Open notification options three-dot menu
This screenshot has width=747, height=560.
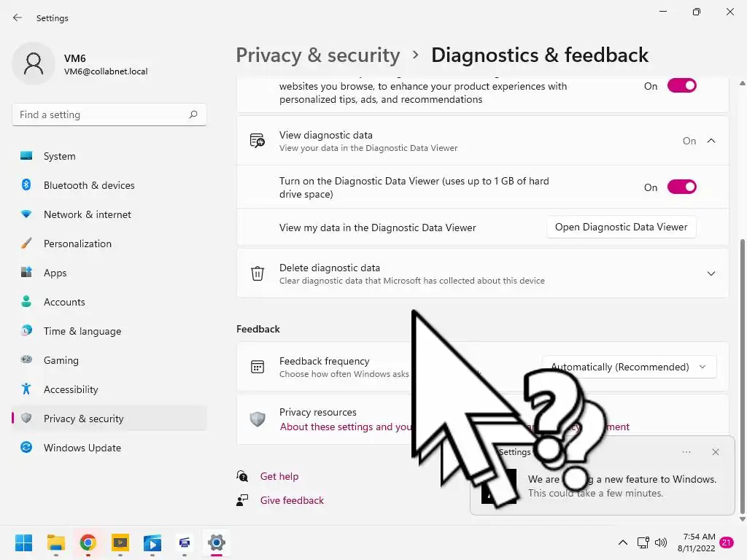686,452
